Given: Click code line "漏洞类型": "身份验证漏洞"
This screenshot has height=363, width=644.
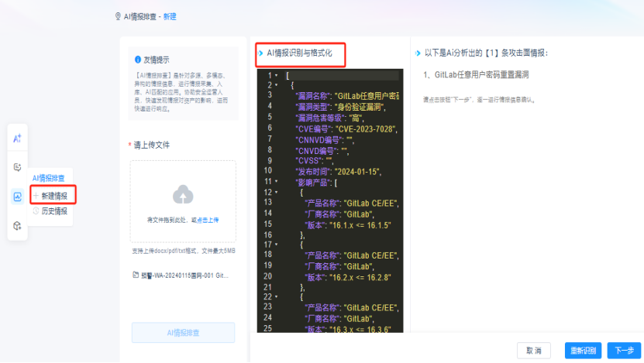Looking at the screenshot, I should (x=341, y=107).
